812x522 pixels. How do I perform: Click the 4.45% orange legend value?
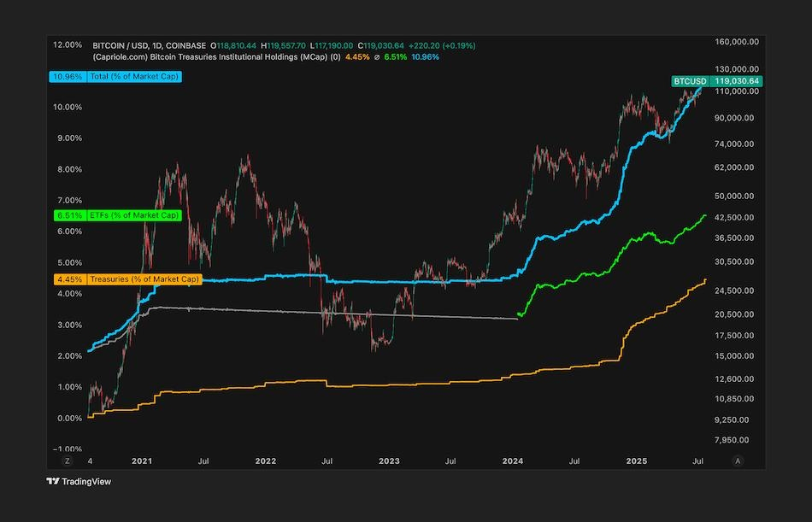357,57
